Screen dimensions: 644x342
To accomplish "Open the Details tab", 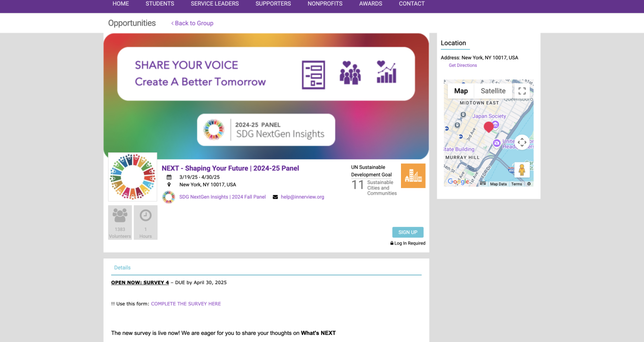I will point(122,268).
